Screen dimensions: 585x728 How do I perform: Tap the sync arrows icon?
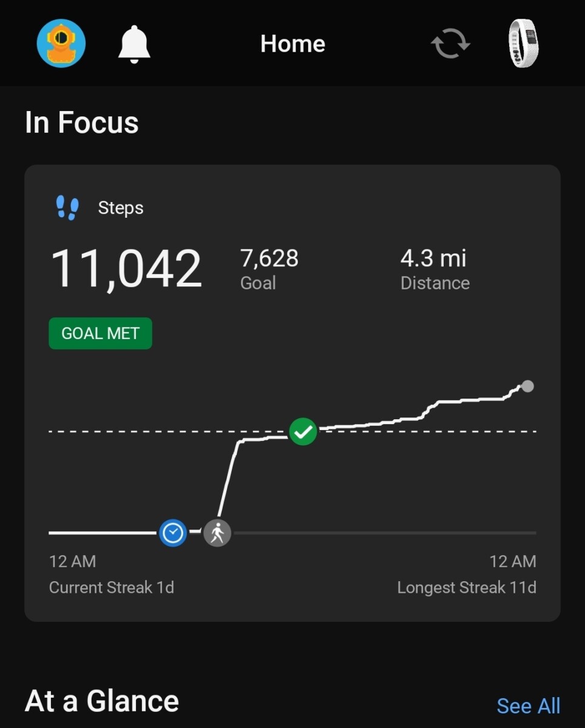[x=450, y=44]
